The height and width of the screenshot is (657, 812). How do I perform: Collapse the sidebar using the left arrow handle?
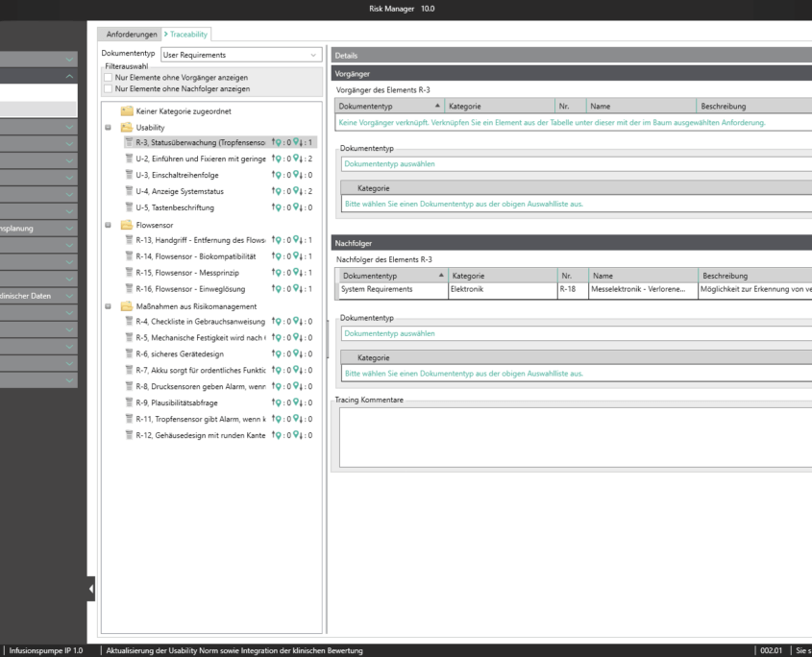click(92, 588)
